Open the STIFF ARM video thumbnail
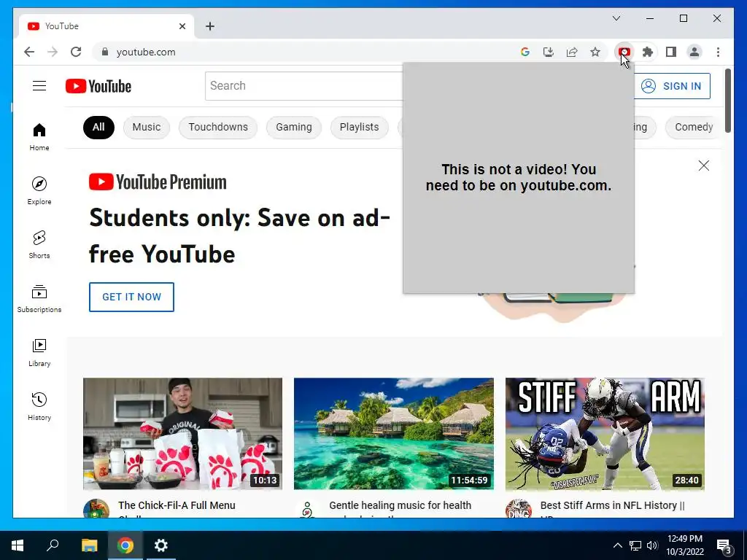 point(605,434)
